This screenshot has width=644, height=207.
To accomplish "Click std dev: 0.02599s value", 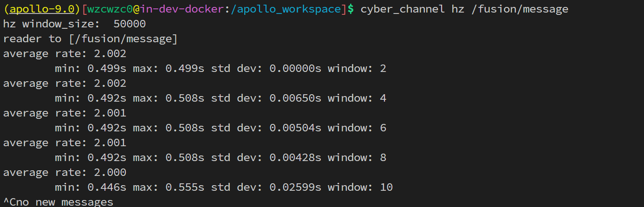I will click(x=266, y=188).
